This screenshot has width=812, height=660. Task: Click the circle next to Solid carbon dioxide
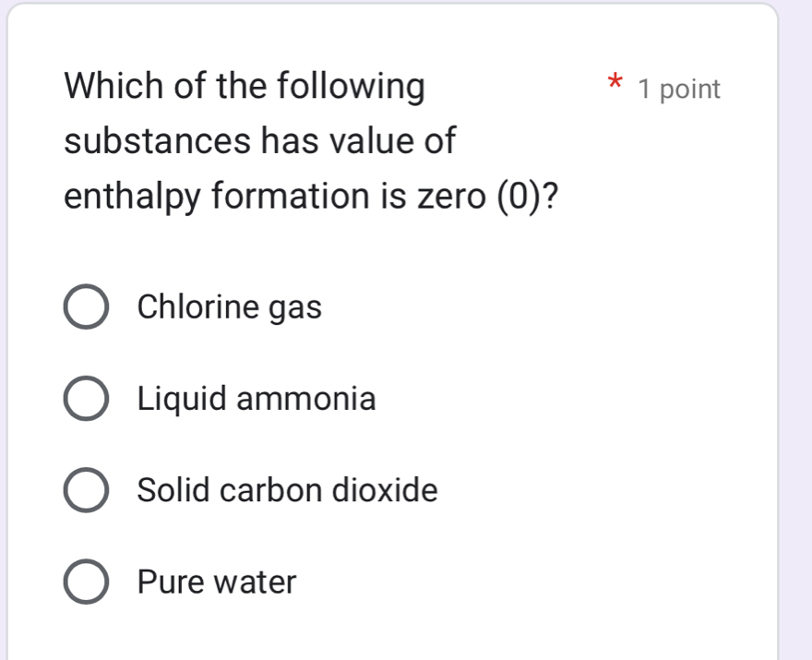coord(87,490)
